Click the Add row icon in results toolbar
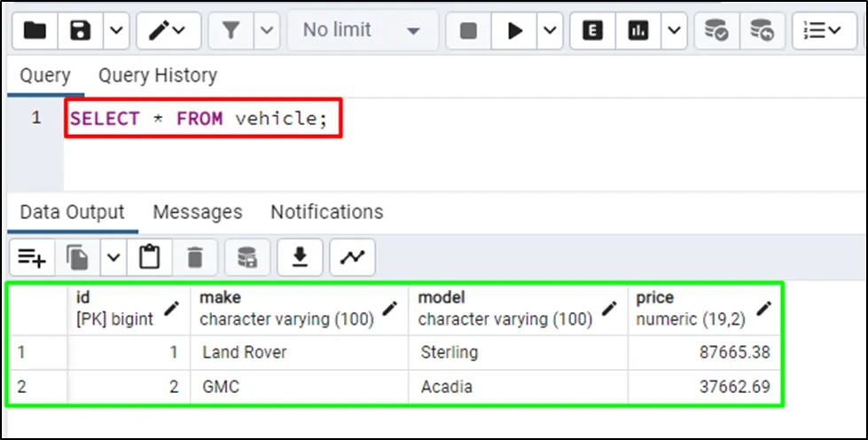This screenshot has height=440, width=868. (x=32, y=258)
